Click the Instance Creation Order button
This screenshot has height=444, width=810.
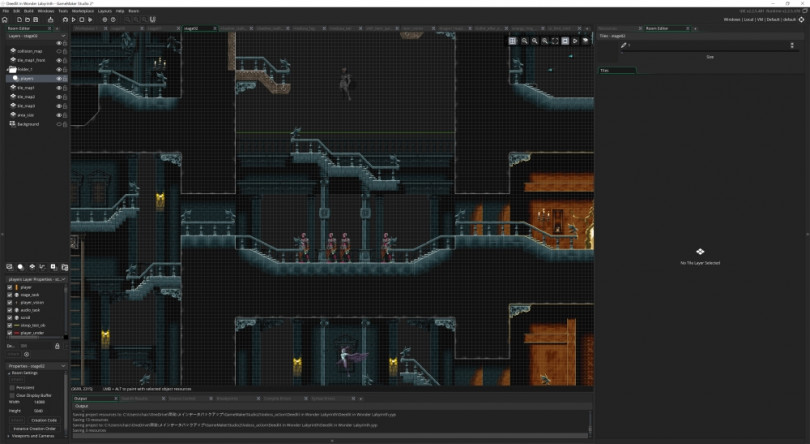coord(35,428)
